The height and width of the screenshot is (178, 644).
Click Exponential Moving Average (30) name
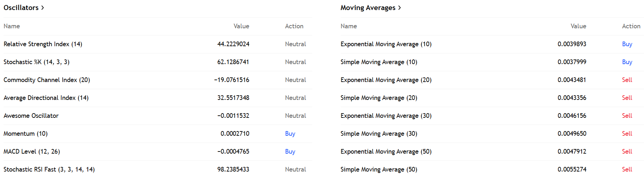click(386, 116)
